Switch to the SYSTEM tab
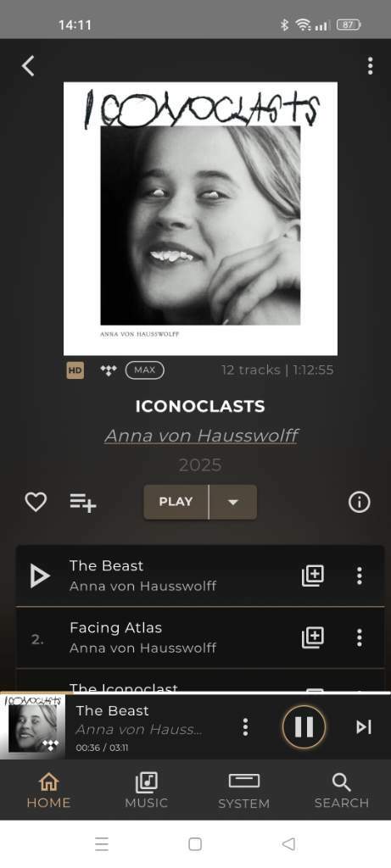The width and height of the screenshot is (391, 868). click(x=243, y=791)
